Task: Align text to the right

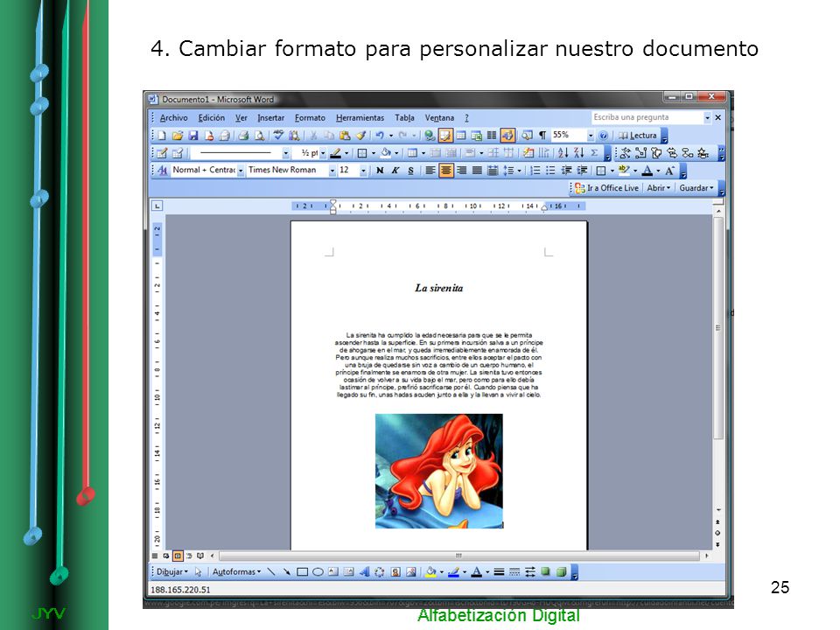Action: pos(461,171)
